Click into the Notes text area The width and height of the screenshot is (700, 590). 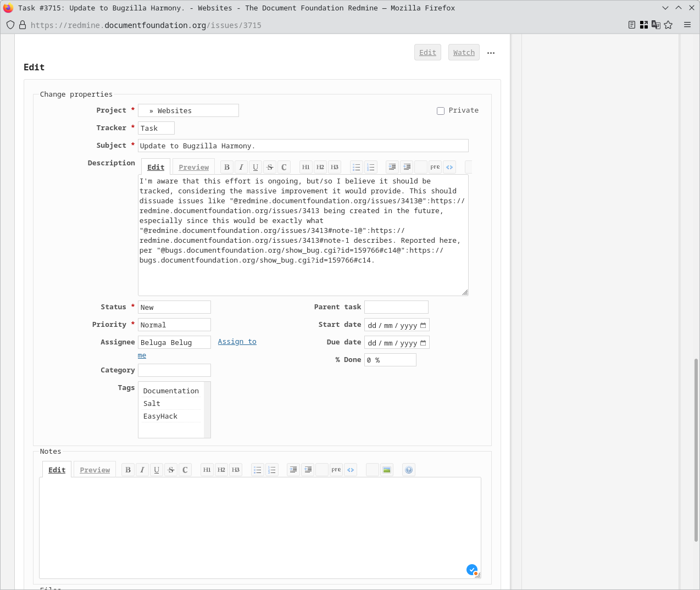260,527
